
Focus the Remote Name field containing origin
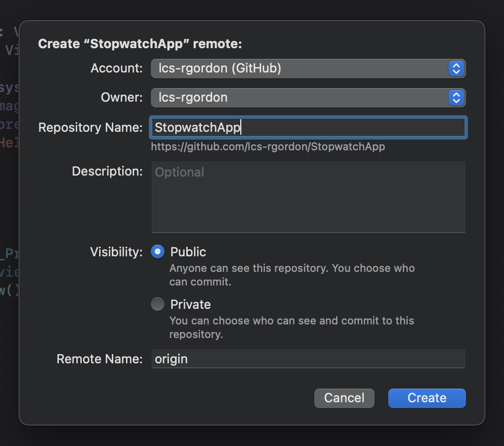click(x=308, y=359)
